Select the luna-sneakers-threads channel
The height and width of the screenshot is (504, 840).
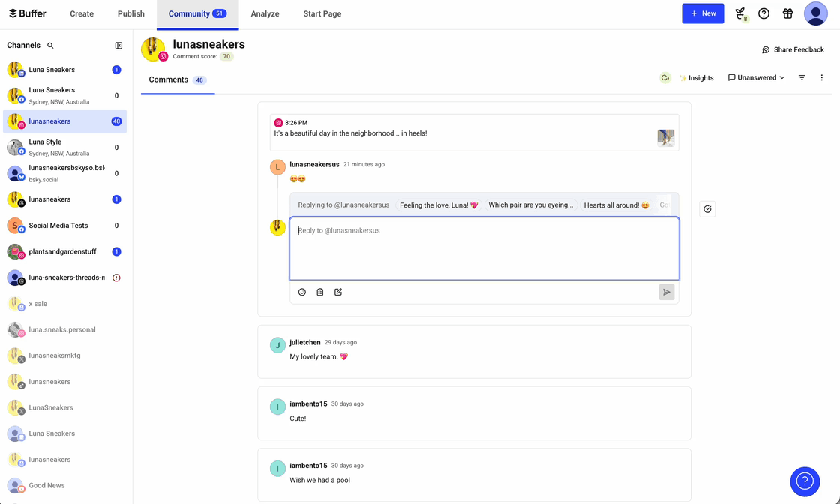click(64, 277)
